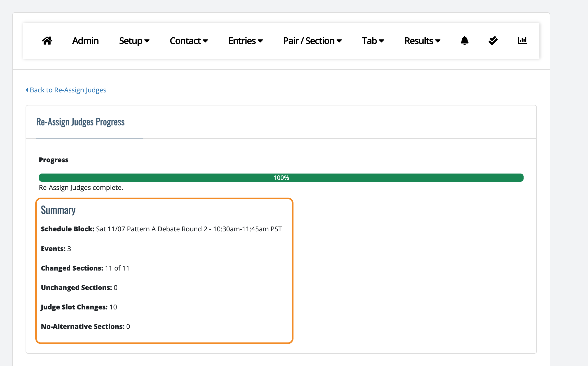The height and width of the screenshot is (366, 588).
Task: Click 'No-Alternative Sections: 0' line
Action: 85,327
